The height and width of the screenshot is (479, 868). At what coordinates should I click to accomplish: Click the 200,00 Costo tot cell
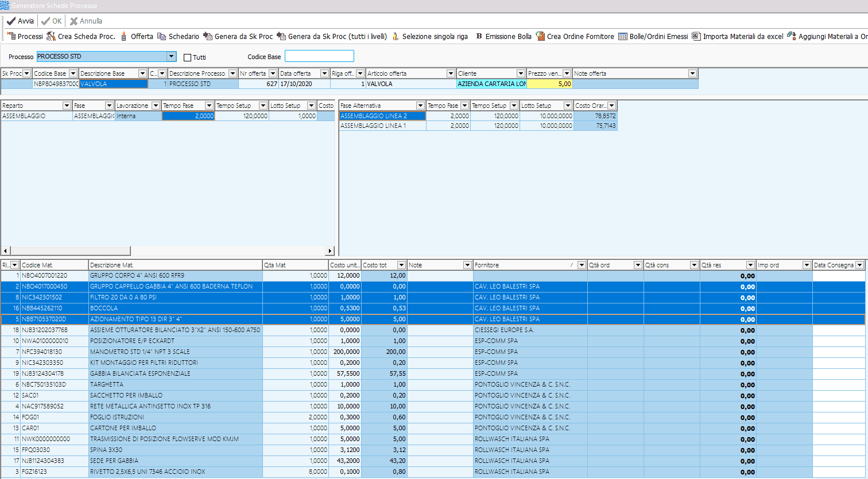pos(385,352)
